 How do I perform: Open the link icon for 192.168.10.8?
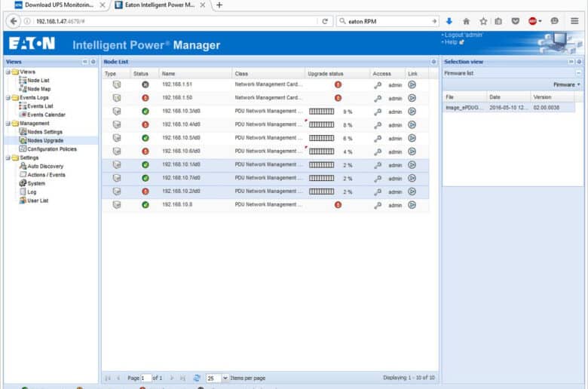(x=412, y=205)
